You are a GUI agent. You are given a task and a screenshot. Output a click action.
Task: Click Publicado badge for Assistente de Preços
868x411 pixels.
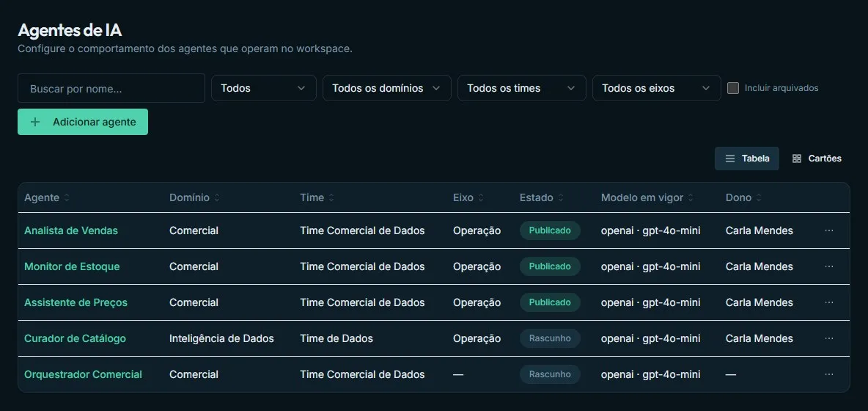point(550,302)
